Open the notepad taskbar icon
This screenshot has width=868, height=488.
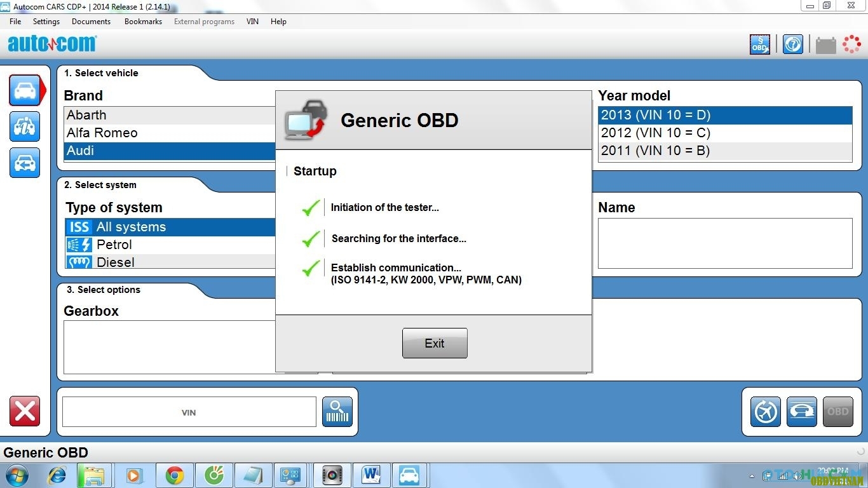pos(253,475)
